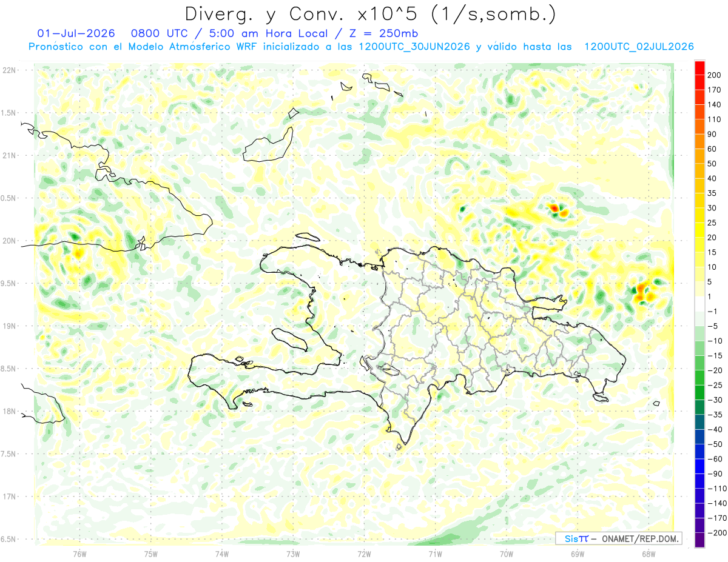Click the "72W" longitude label
This screenshot has width=728, height=562.
pos(364,554)
